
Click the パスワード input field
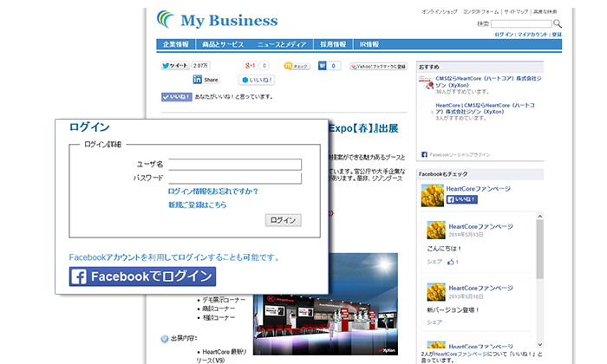click(235, 178)
